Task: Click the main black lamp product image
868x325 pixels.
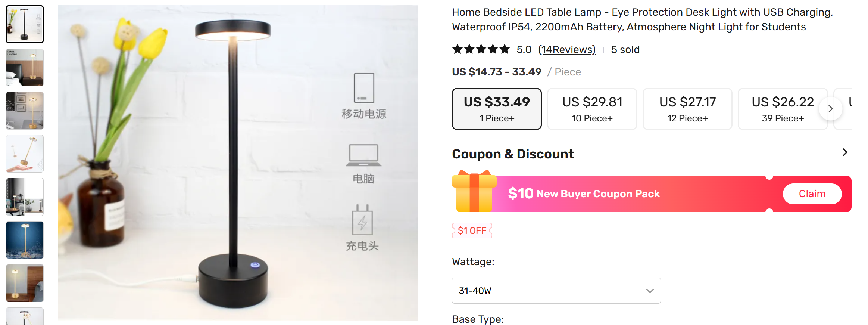Action: [x=238, y=162]
